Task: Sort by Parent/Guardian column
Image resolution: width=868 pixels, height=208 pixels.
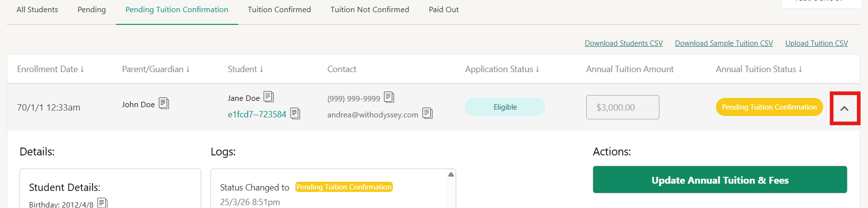Action: (156, 69)
